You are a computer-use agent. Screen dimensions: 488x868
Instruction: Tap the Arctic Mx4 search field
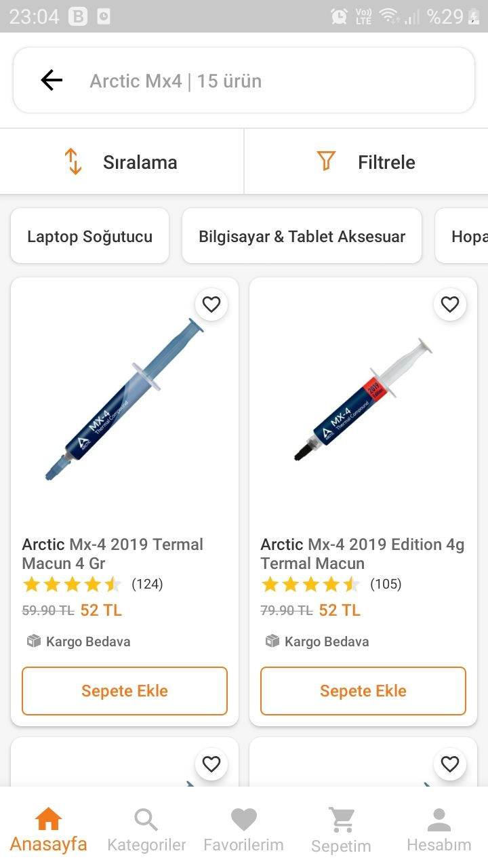point(271,81)
